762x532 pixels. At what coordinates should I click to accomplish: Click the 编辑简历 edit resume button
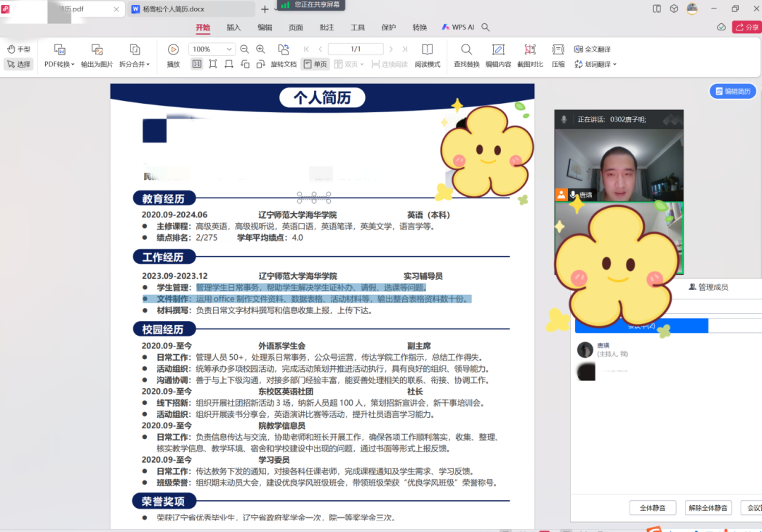point(733,91)
